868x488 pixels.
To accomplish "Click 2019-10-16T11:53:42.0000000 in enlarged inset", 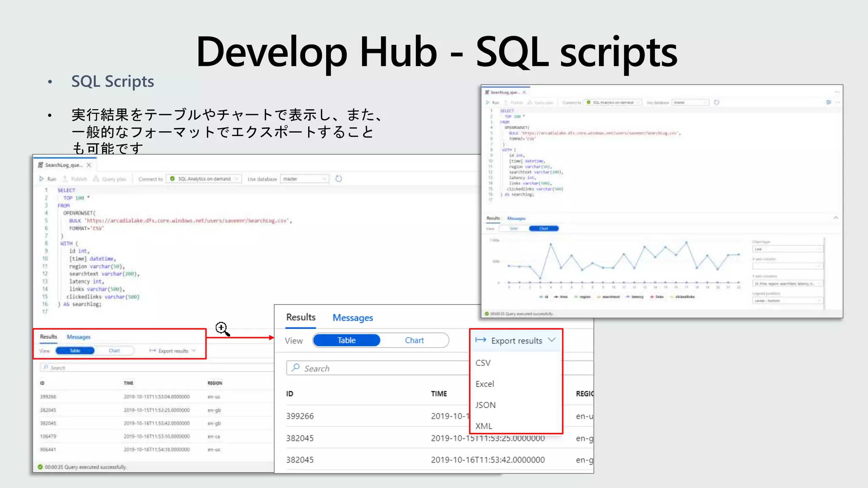I will tap(488, 460).
